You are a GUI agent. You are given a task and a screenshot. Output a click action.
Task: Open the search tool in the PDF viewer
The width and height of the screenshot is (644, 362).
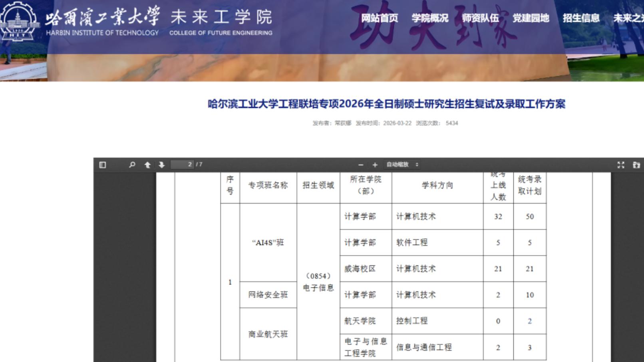click(x=133, y=165)
